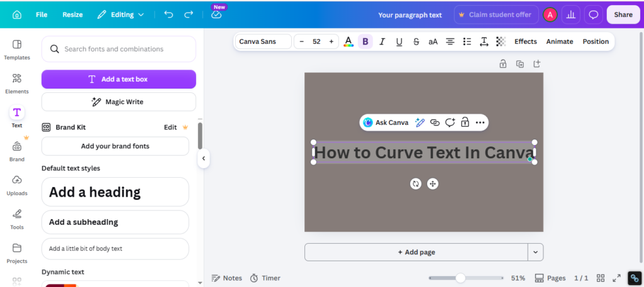Viewport: 644px width, 287px height.
Task: Decrease font size with minus
Action: click(x=302, y=41)
